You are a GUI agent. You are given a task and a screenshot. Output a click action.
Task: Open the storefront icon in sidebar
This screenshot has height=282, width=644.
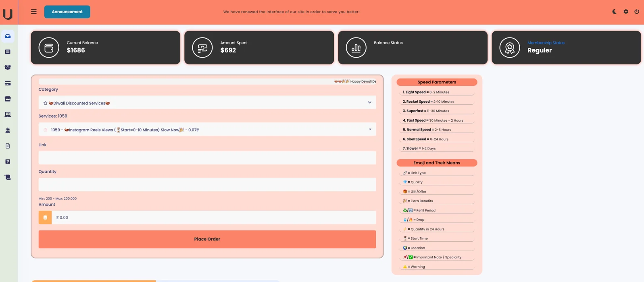8,99
